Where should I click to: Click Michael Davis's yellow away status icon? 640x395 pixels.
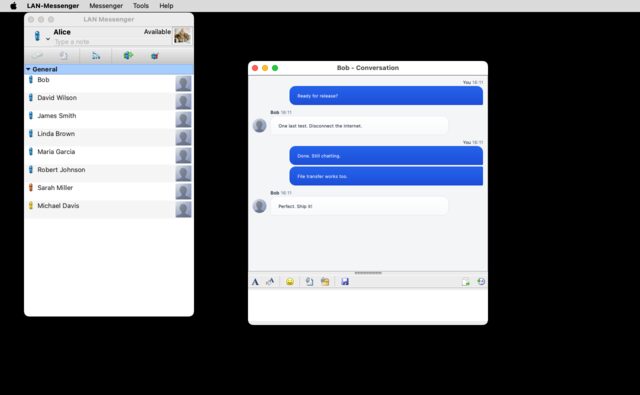(31, 206)
